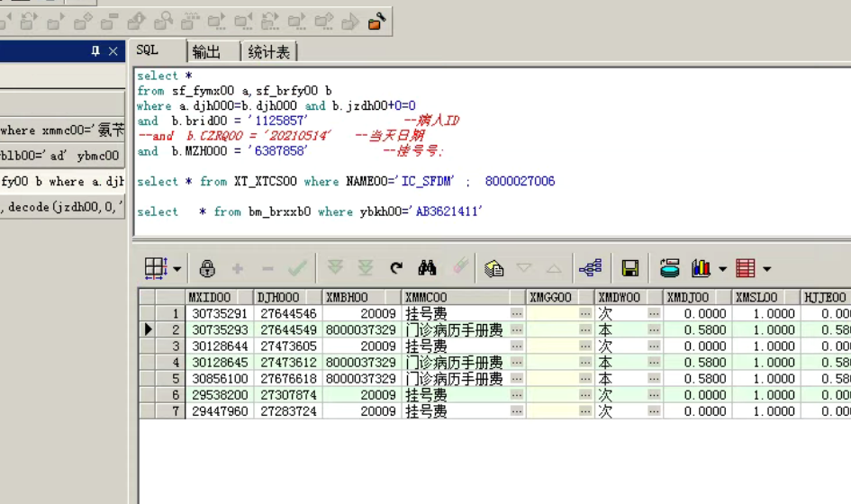Click the export query results icon
This screenshot has height=504, width=851.
669,268
